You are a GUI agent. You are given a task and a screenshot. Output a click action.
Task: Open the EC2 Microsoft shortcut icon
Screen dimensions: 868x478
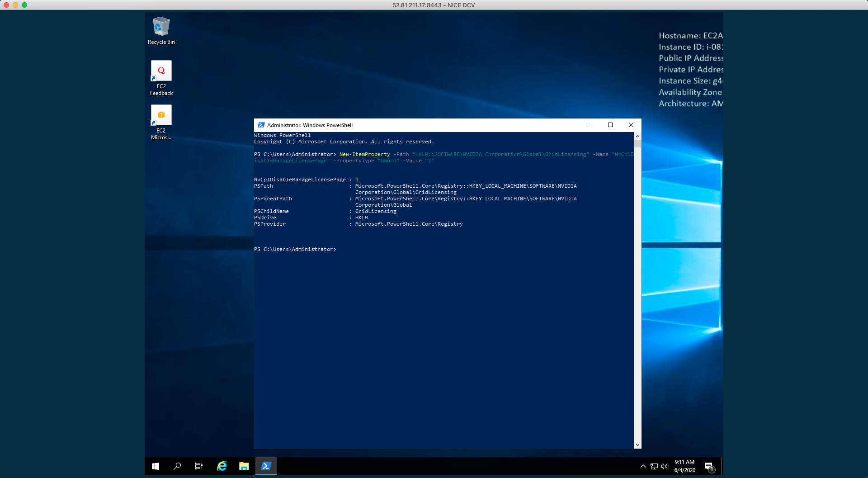[161, 122]
